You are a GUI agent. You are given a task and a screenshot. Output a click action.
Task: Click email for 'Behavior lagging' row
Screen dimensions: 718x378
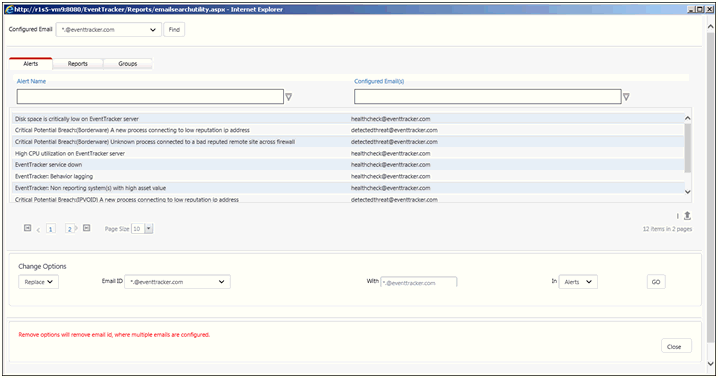point(391,176)
